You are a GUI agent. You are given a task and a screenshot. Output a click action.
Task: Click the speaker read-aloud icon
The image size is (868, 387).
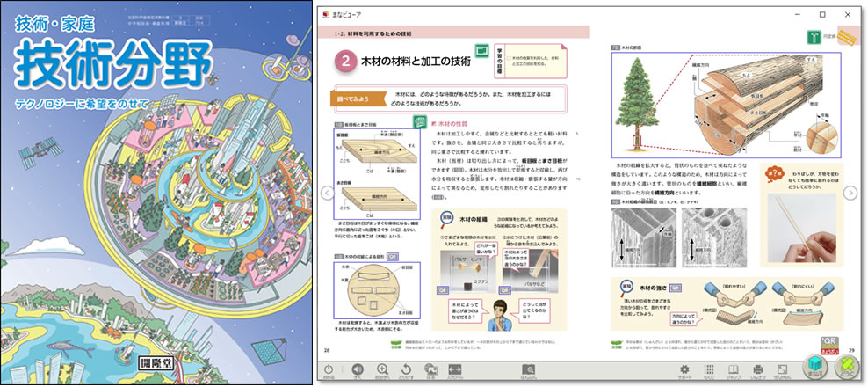click(x=357, y=369)
